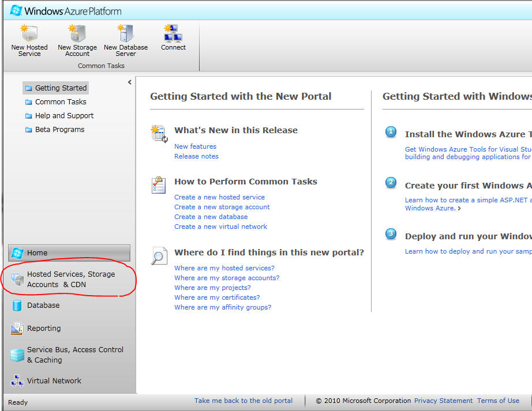
Task: Open the New features link
Action: [195, 146]
